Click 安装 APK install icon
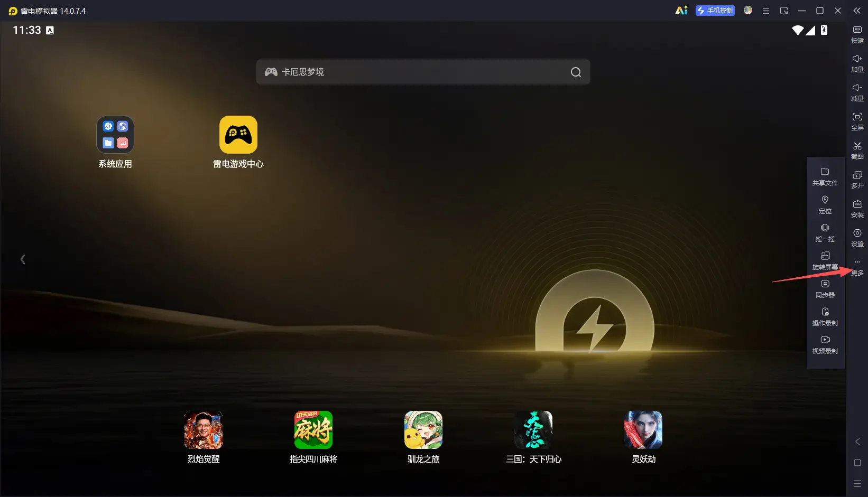This screenshot has width=868, height=497. click(857, 209)
